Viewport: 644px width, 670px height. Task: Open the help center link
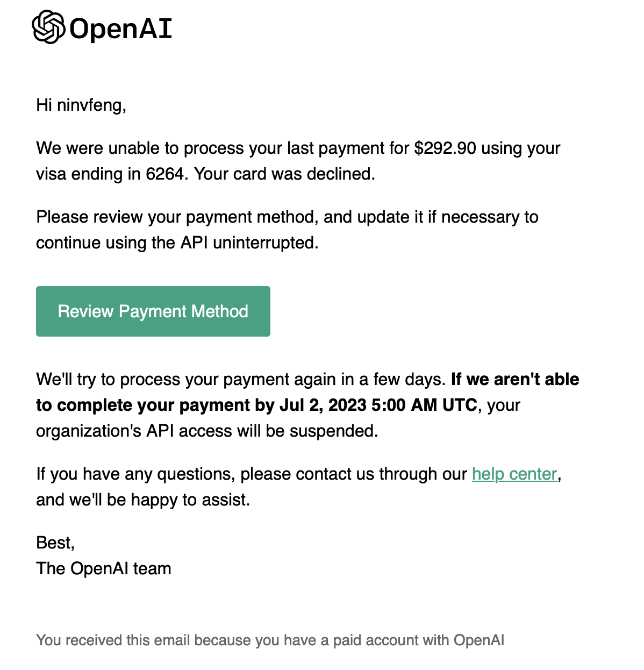point(514,474)
